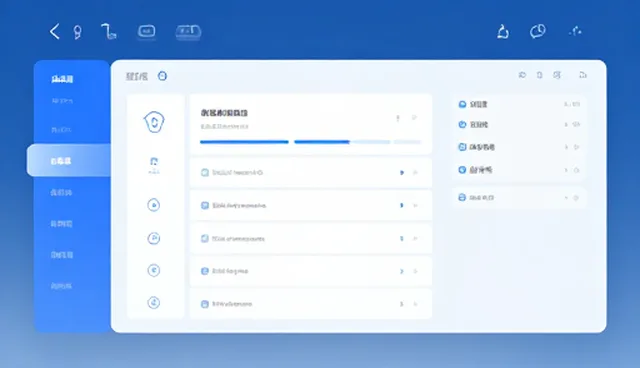Select the third circular icon below the music-note icon
Screen dimensions: 640x368
pyautogui.click(x=153, y=270)
